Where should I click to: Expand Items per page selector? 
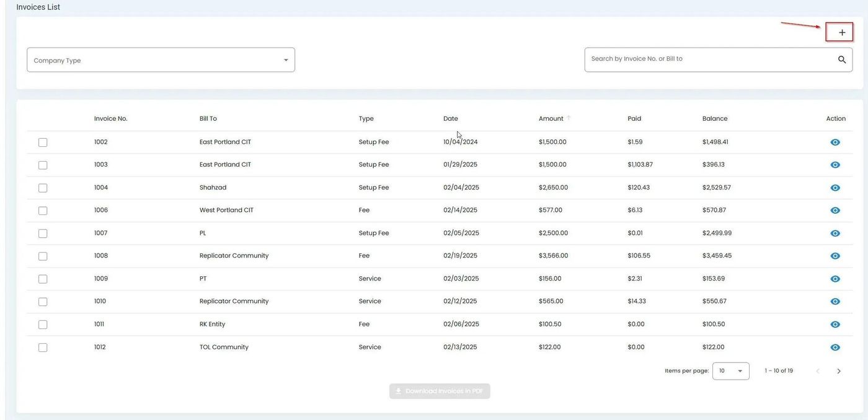point(730,371)
